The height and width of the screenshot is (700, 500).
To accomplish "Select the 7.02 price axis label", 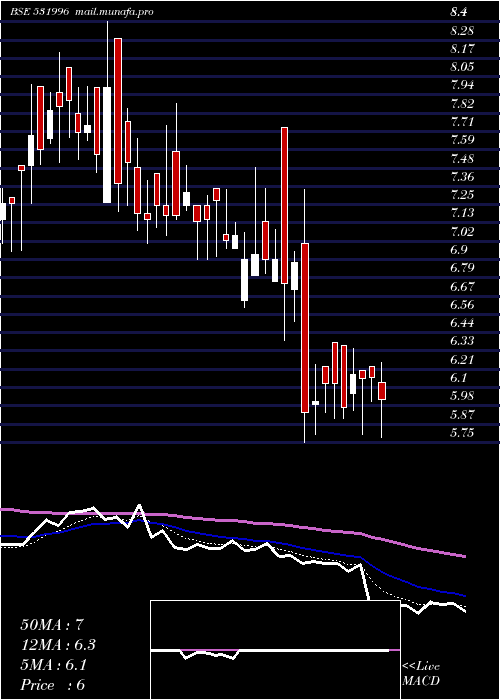I will 462,232.
